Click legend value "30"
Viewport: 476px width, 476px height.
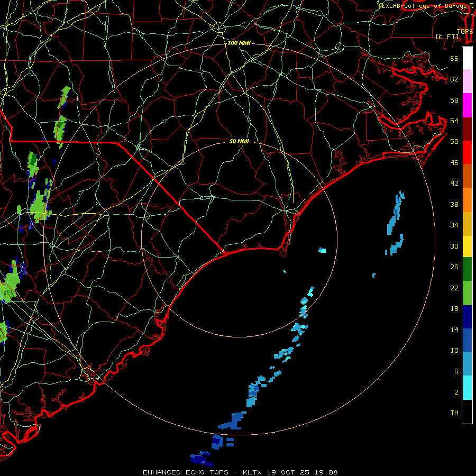pos(454,246)
